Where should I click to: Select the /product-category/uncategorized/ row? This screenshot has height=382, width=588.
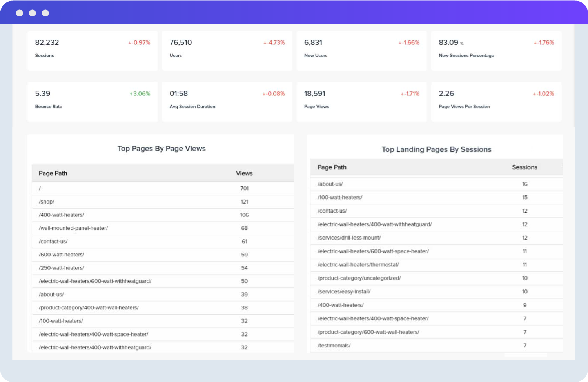[x=437, y=278]
